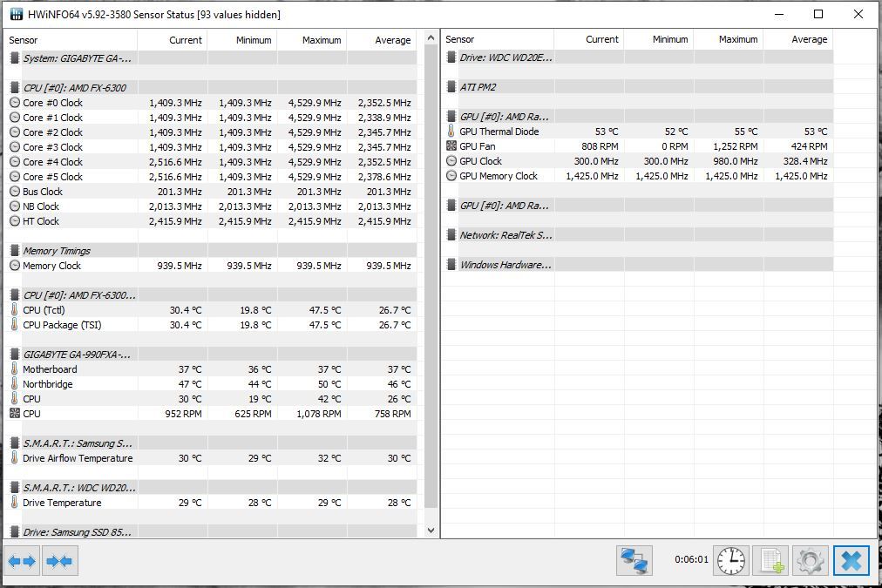
Task: Select the Core #0 Clock icon
Action: 15,103
